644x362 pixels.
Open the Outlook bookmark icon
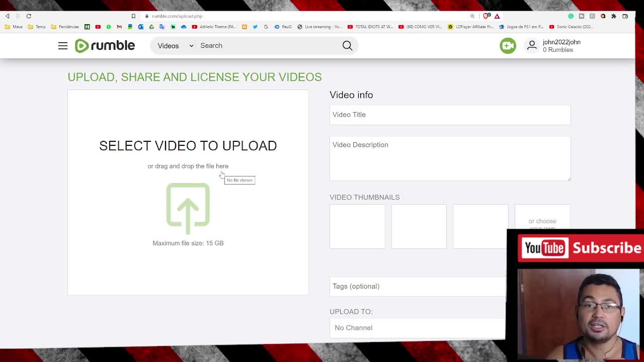click(140, 27)
